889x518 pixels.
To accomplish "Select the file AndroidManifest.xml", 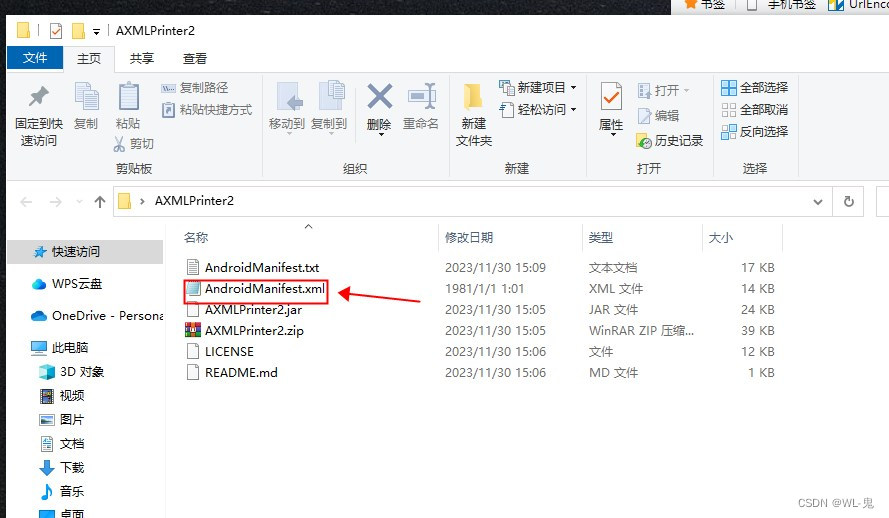I will tap(265, 288).
